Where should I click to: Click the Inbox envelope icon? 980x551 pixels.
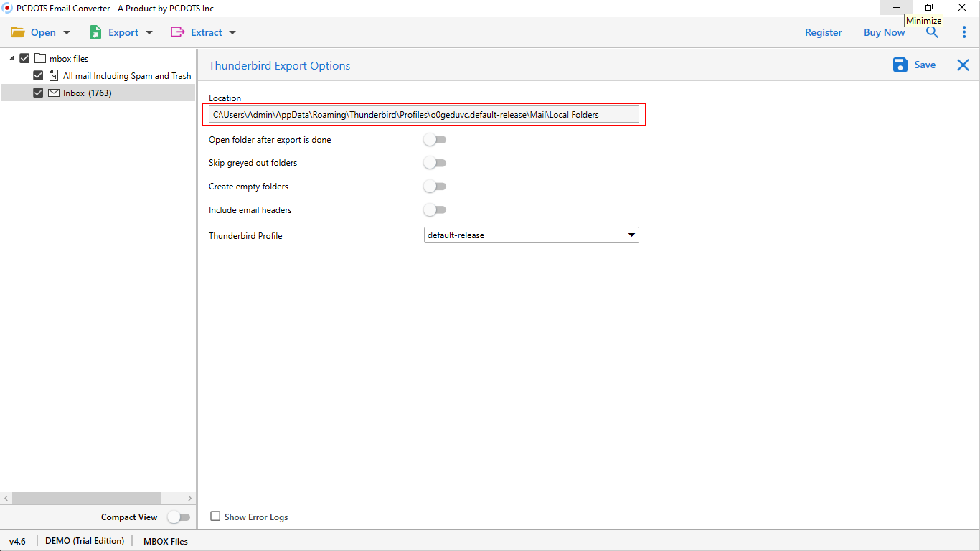pyautogui.click(x=54, y=93)
